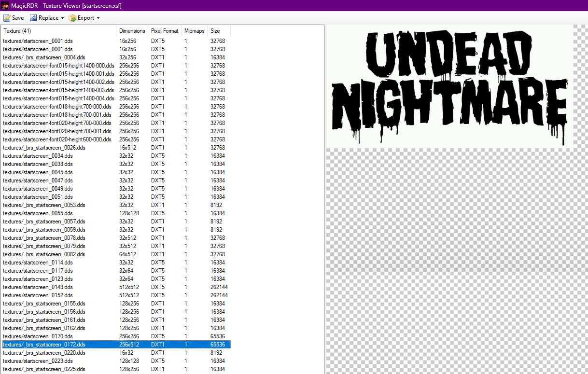Select textures/_brs_startscreen_0078.dds row
The image size is (588, 374).
116,237
